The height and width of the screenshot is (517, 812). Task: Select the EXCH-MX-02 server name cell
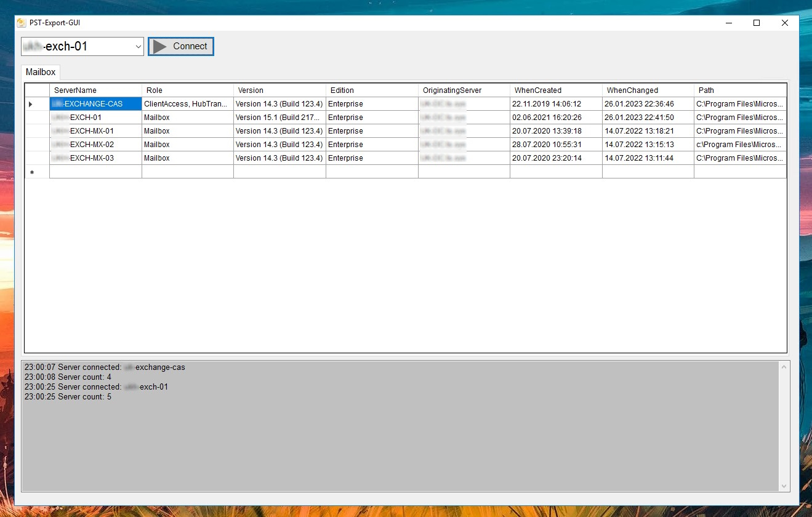[95, 145]
